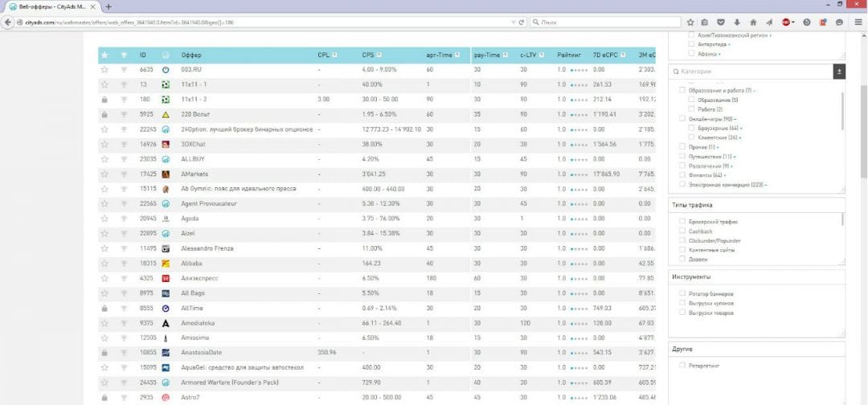
Task: Star the Alibaba offer as favorite
Action: (104, 264)
